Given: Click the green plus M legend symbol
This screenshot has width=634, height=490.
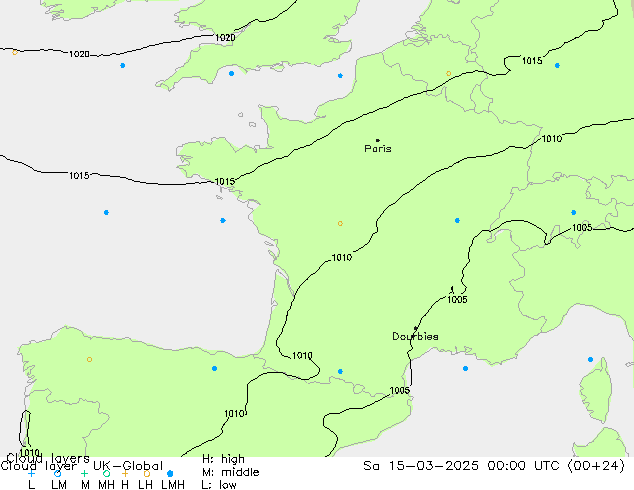Looking at the screenshot, I should 84,473.
